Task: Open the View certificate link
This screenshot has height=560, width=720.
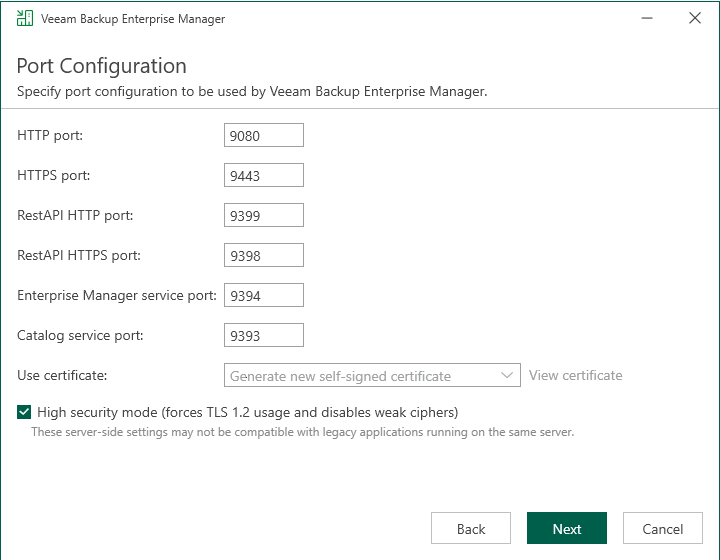Action: (x=575, y=376)
